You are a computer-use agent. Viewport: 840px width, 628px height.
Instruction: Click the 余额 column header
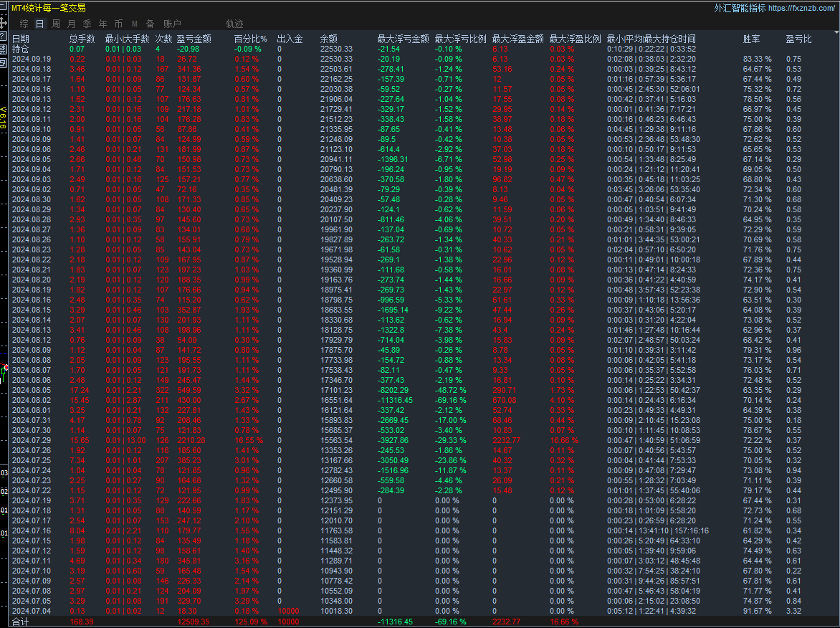click(329, 39)
